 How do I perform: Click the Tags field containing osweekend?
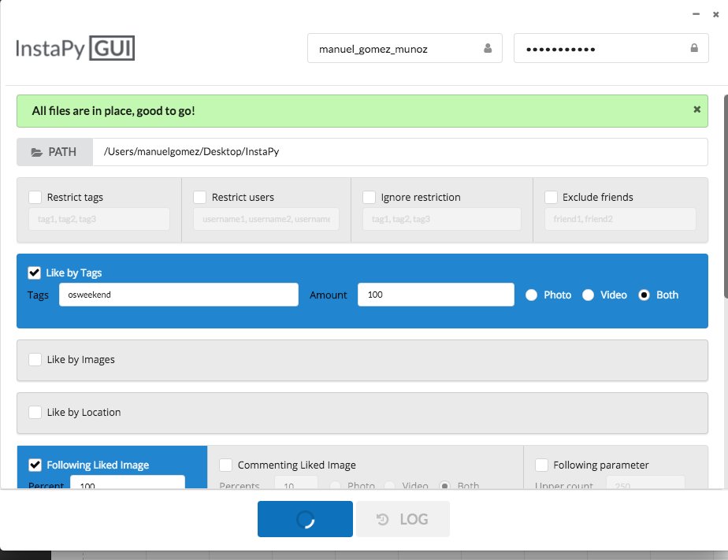pos(177,295)
